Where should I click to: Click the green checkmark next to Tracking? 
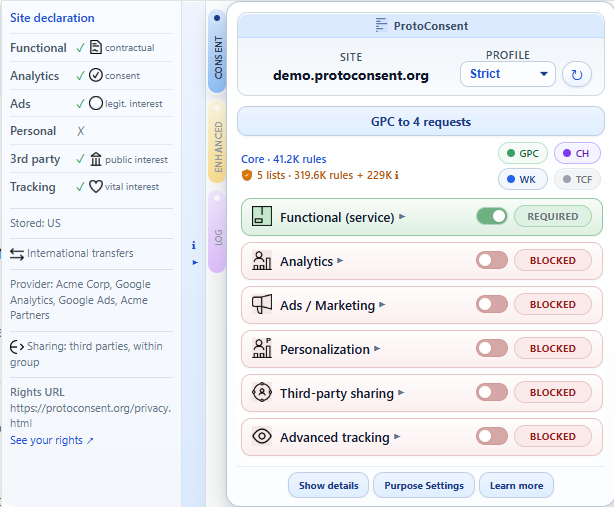tap(80, 187)
